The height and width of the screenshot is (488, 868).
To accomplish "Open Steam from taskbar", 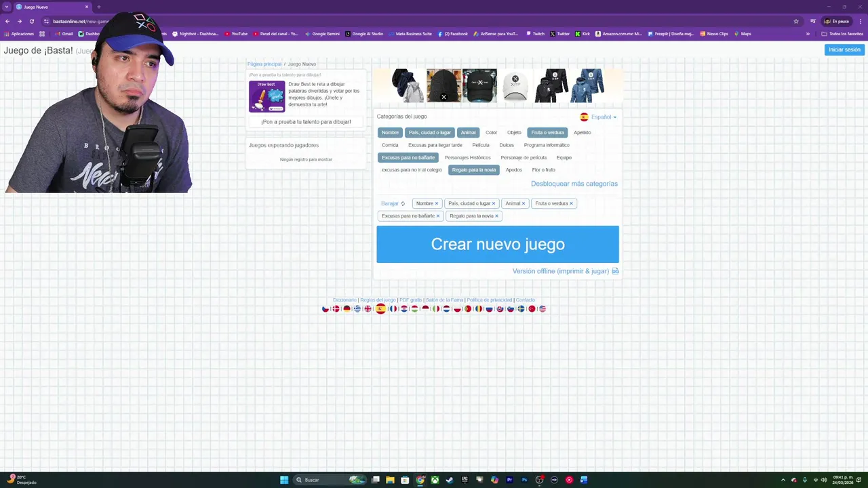I will [x=450, y=480].
